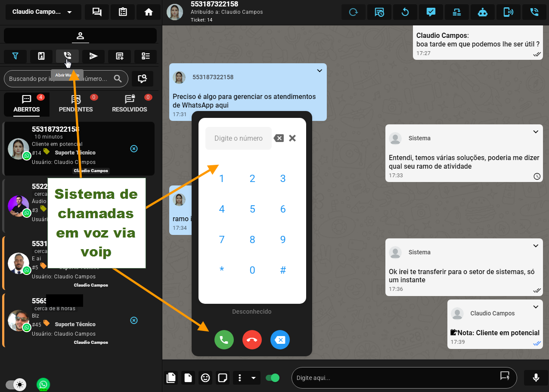Image resolution: width=549 pixels, height=392 pixels.
Task: Click the home icon in top bar
Action: 149,12
